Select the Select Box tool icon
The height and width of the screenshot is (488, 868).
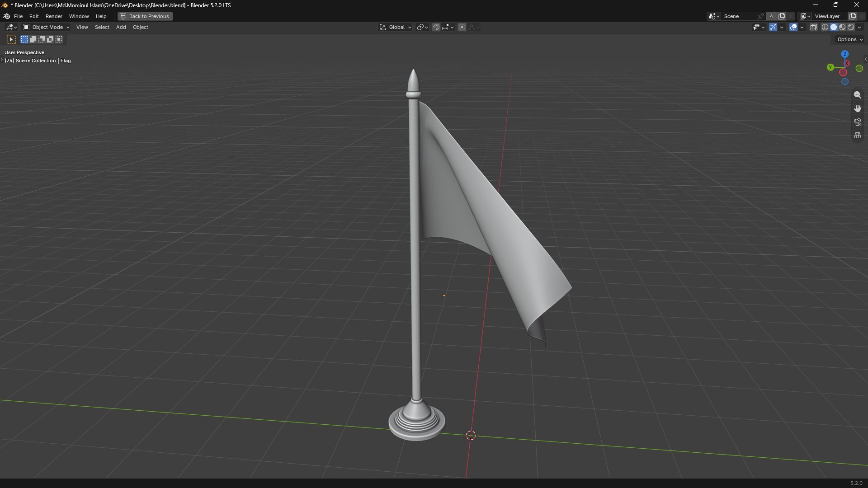coord(11,39)
